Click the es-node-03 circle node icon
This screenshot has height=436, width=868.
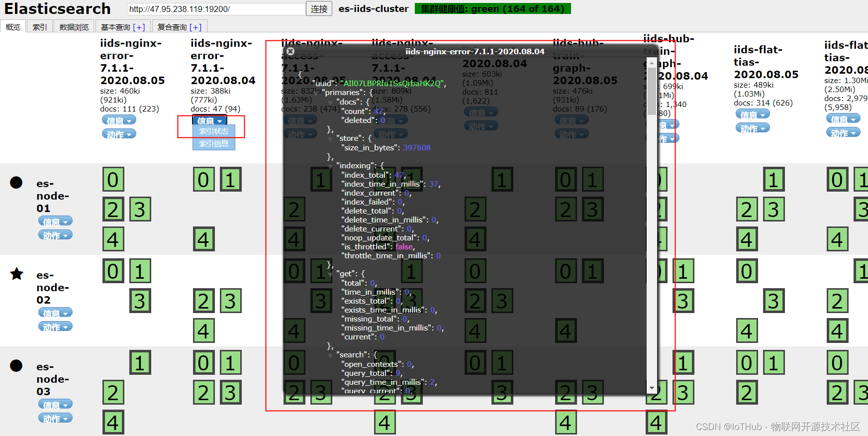[16, 366]
